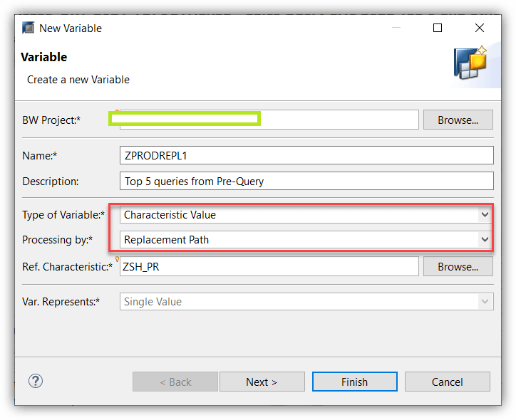
Task: Select the Replacement Path combo box
Action: [x=306, y=240]
